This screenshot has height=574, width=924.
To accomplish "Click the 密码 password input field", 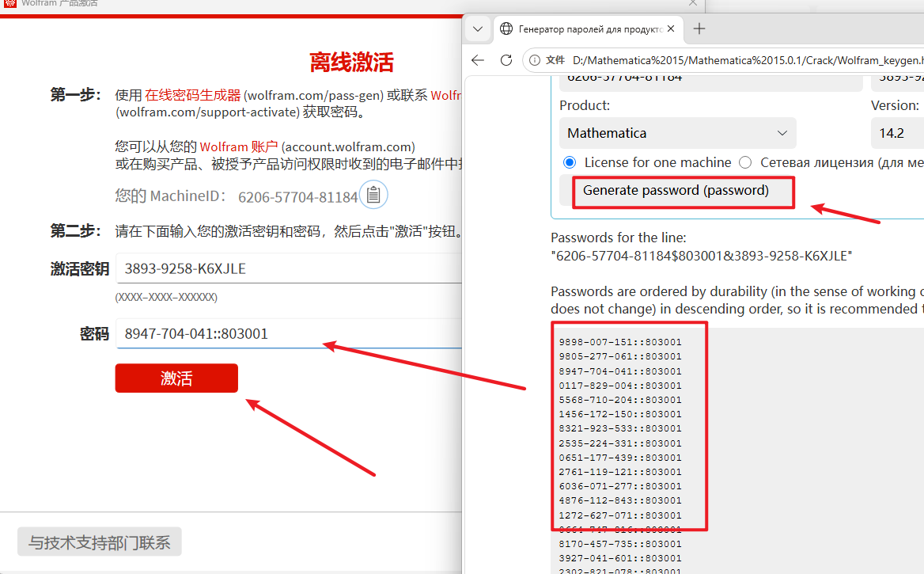I will (289, 333).
